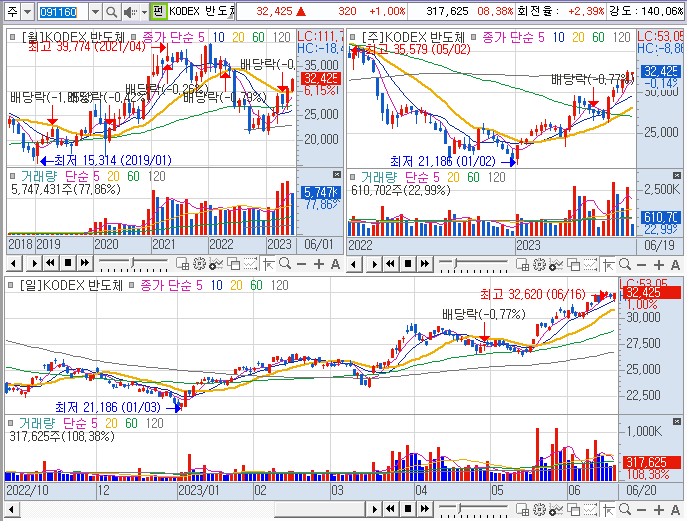Click daily chart scrollbar left arrow
The image size is (687, 521).
(12, 509)
